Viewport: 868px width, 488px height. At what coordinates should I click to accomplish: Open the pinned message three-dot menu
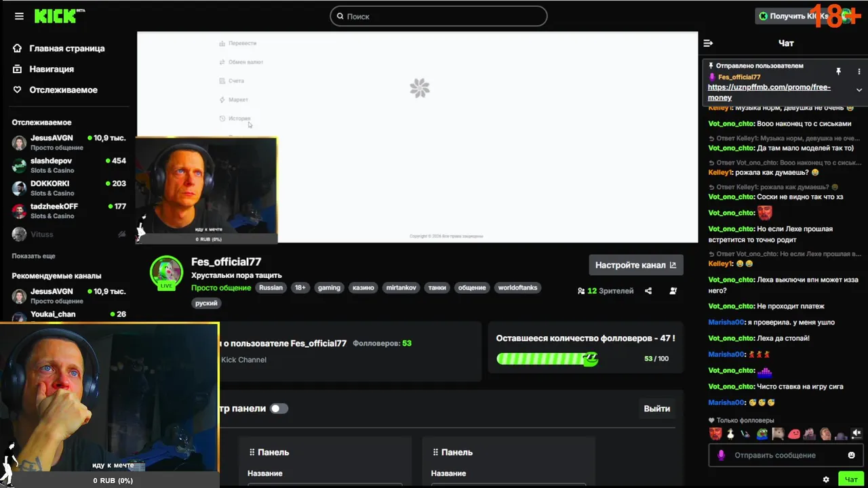point(859,71)
